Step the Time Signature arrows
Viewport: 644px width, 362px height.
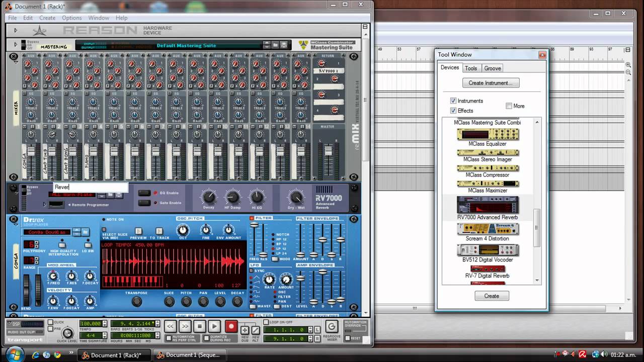(x=105, y=334)
